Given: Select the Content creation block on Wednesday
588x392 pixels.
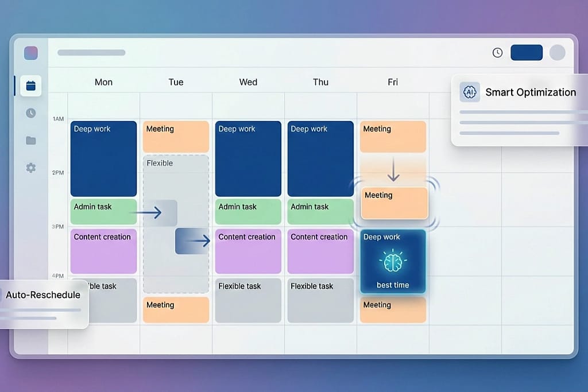Looking at the screenshot, I should click(247, 251).
